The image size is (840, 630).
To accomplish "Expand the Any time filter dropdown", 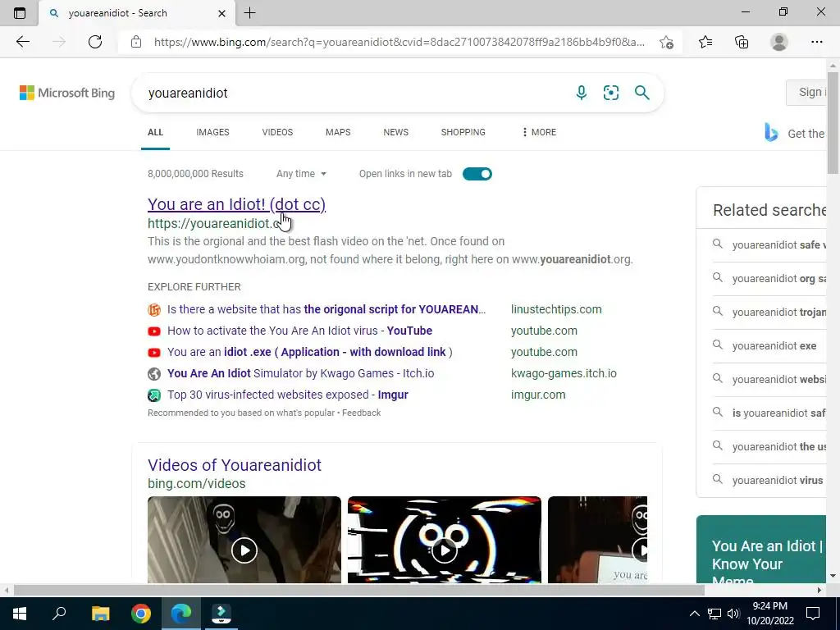I will 301,174.
